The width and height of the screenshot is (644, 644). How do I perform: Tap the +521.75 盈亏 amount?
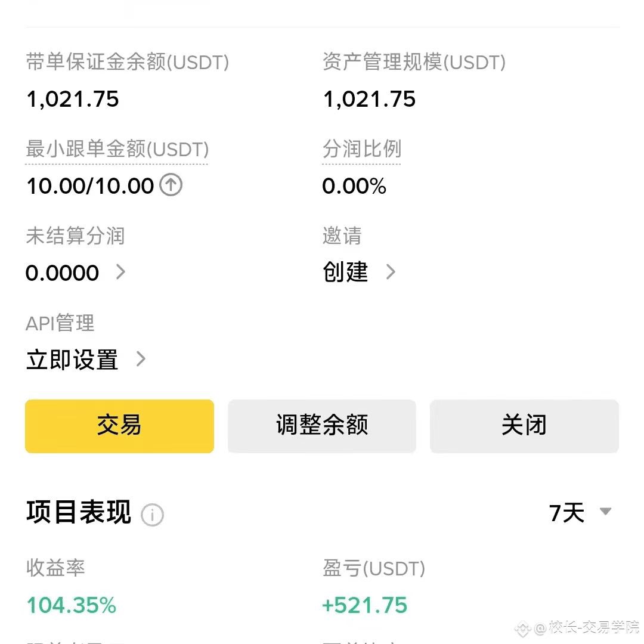(364, 605)
